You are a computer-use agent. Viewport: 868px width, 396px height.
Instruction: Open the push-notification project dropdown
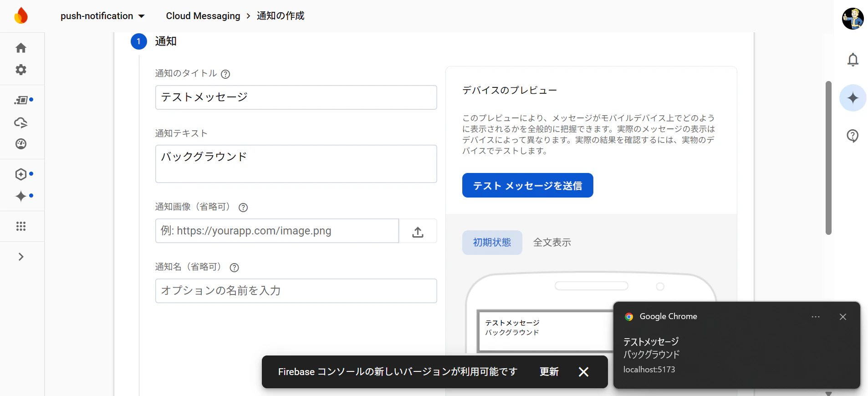point(103,16)
